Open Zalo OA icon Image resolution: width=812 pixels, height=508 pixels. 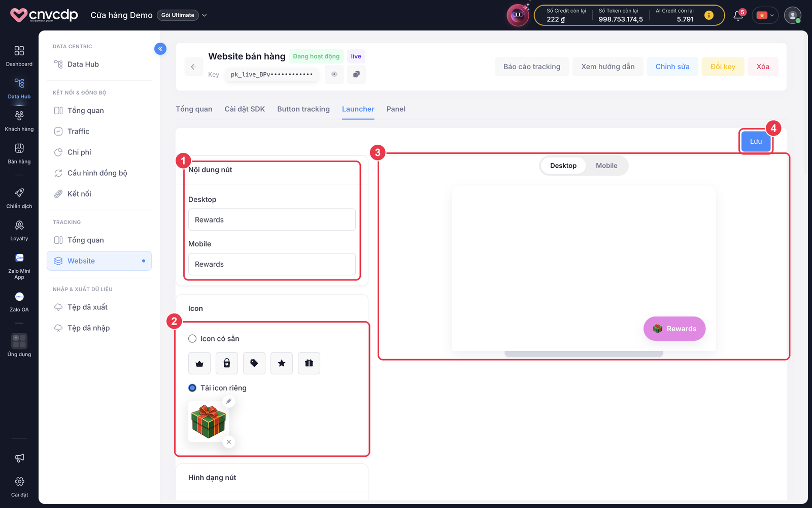[x=19, y=296]
